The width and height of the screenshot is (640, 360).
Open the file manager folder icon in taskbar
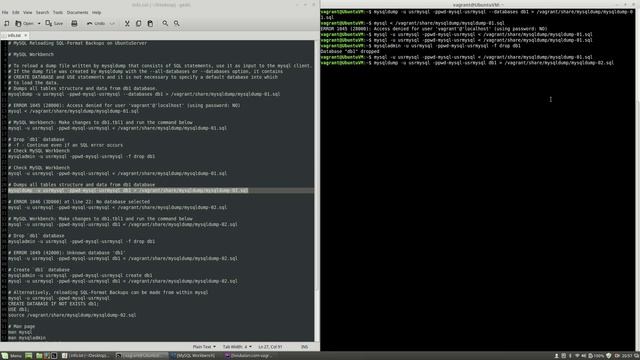point(39,356)
